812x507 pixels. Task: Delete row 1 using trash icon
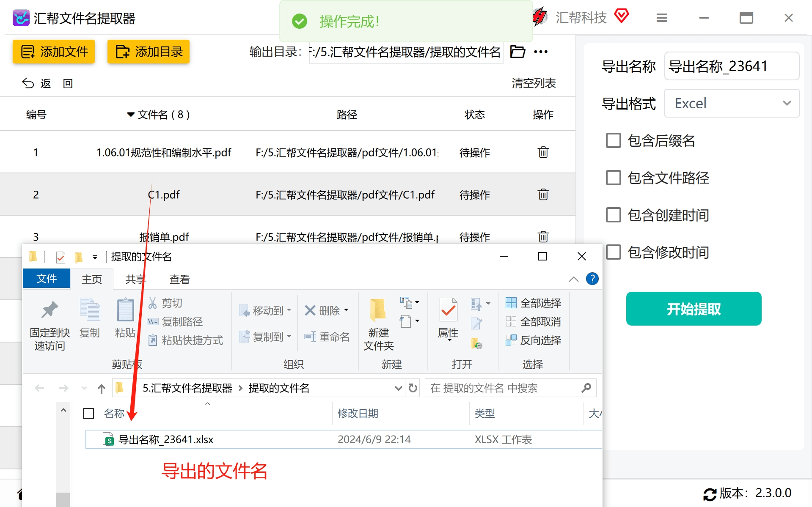pyautogui.click(x=543, y=152)
